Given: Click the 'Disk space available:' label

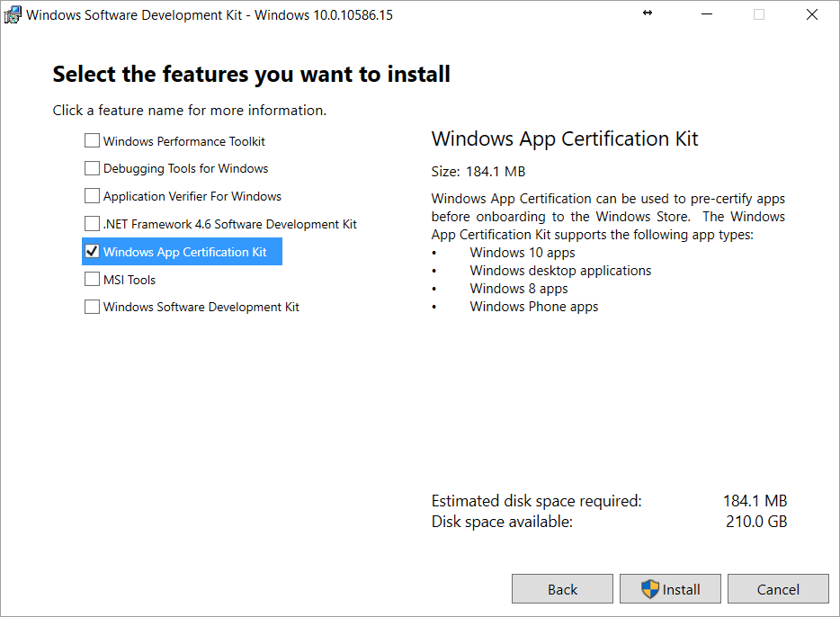Looking at the screenshot, I should coord(502,521).
